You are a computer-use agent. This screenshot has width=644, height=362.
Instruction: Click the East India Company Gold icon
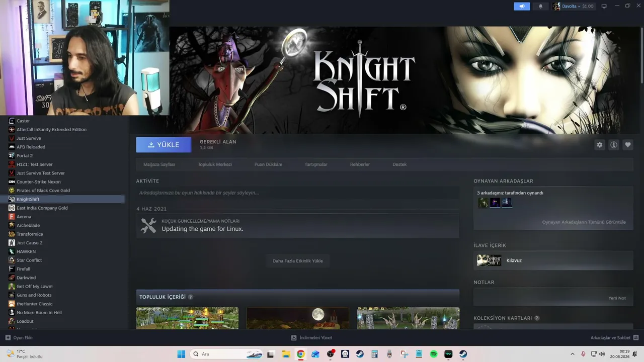click(12, 208)
